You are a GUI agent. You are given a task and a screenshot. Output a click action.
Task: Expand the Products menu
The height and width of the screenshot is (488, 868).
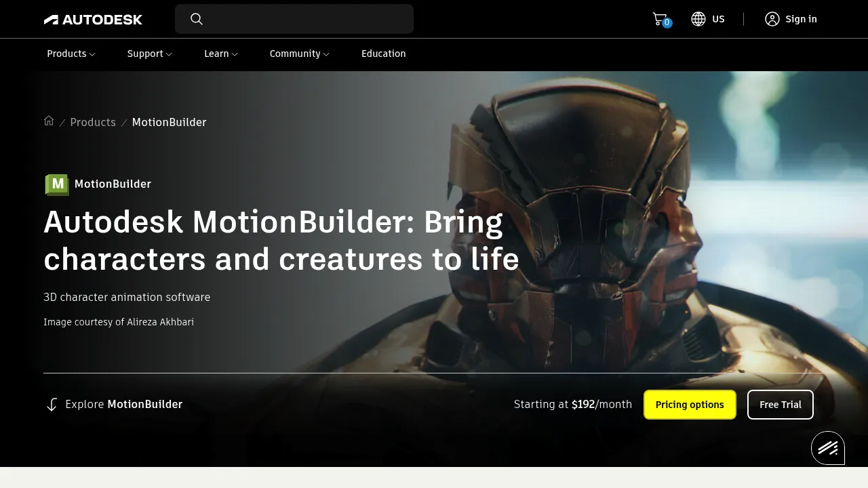click(71, 54)
